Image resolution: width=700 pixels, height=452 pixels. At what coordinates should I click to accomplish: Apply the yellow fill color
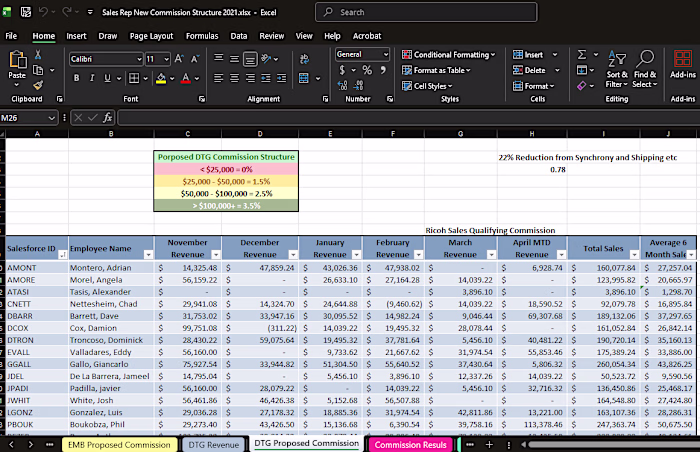tap(161, 78)
